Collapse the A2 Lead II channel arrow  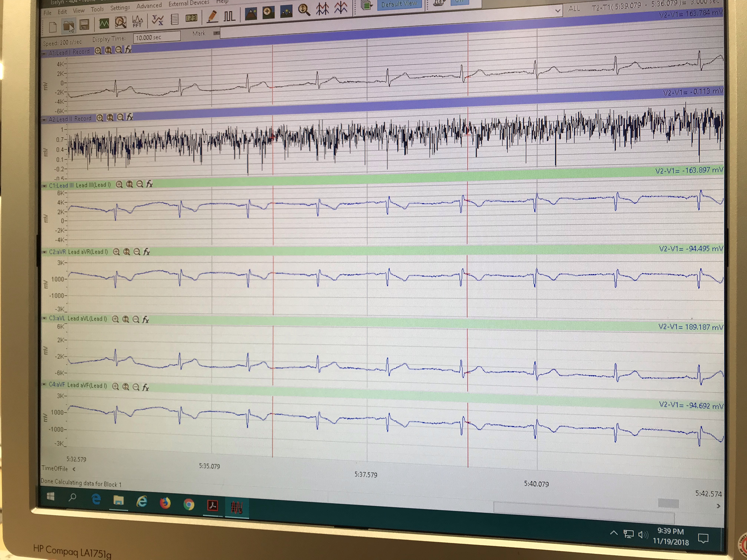(x=44, y=119)
